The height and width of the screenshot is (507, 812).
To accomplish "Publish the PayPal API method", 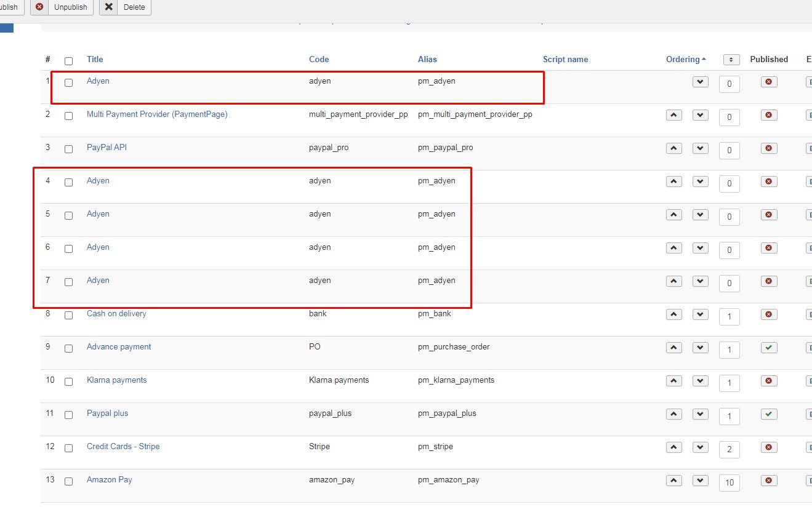I will [768, 148].
